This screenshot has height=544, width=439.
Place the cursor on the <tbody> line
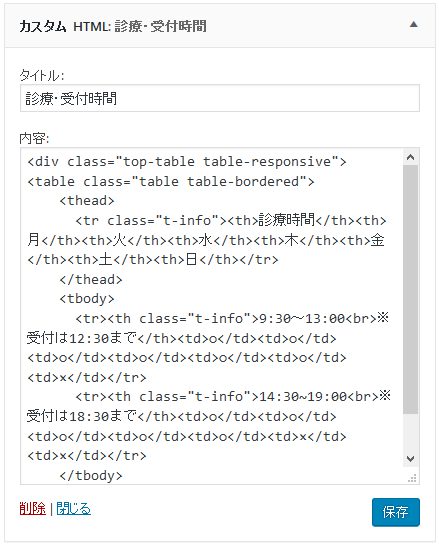(x=87, y=299)
